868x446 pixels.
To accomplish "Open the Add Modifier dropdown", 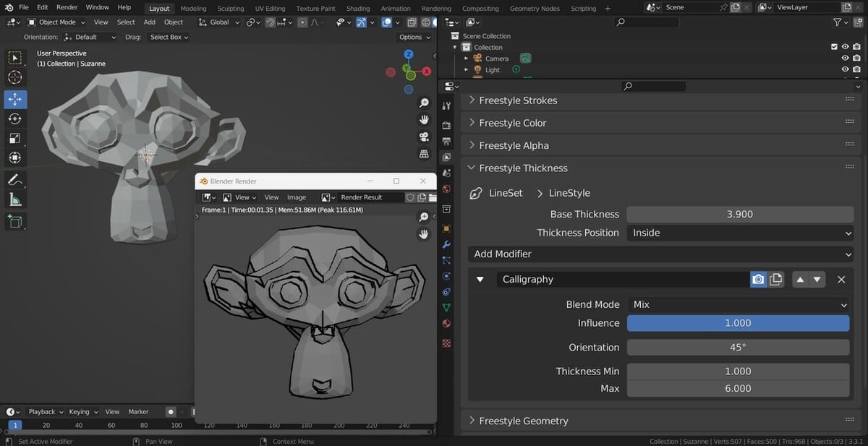I will coord(661,254).
